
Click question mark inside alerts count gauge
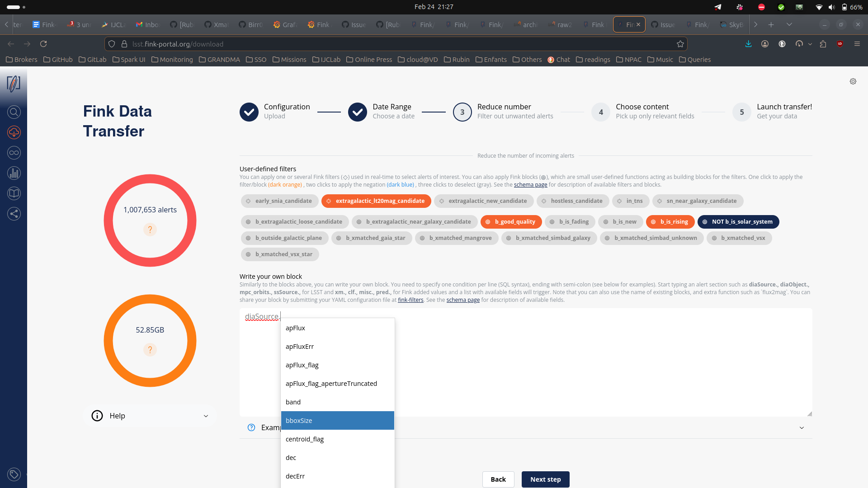pyautogui.click(x=150, y=230)
